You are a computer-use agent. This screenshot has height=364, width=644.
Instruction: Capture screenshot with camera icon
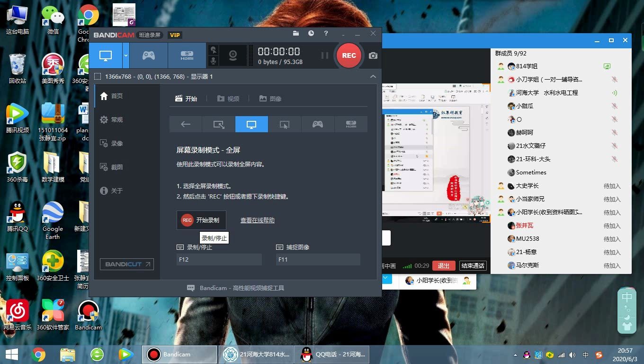click(x=373, y=55)
